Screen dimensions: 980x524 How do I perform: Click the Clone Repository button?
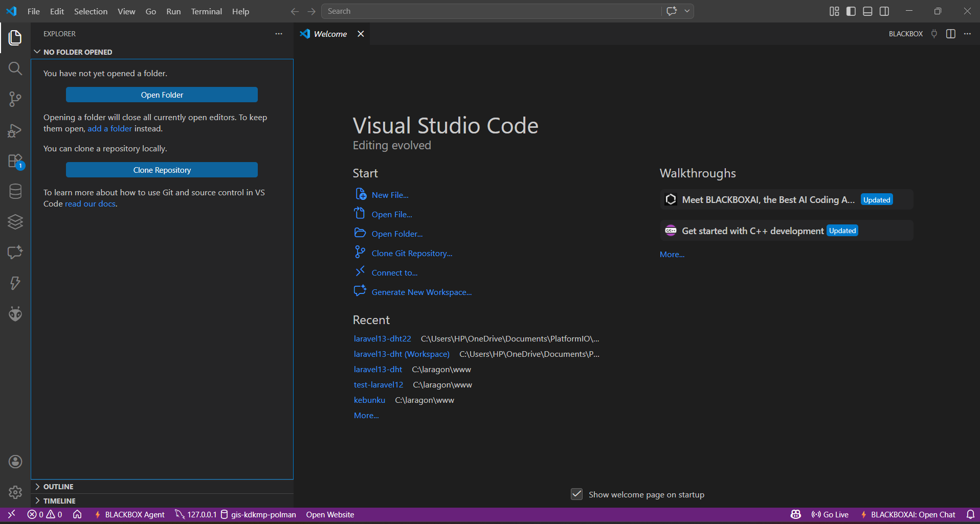162,170
